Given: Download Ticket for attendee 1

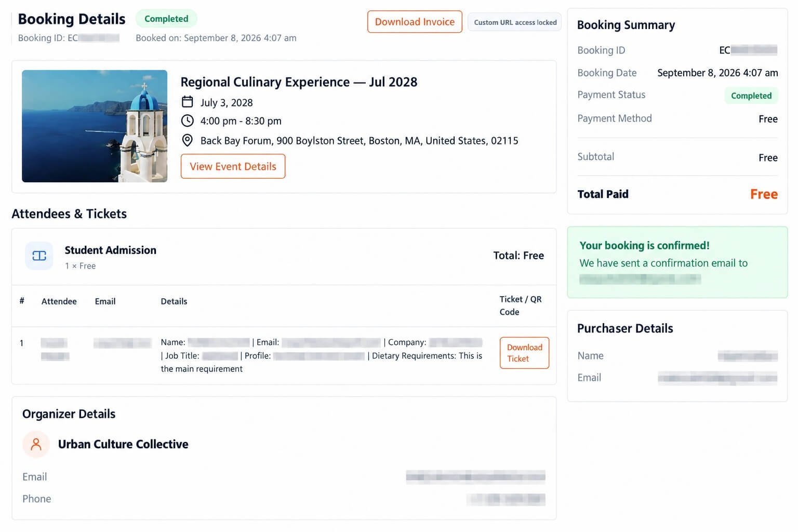Looking at the screenshot, I should point(524,353).
